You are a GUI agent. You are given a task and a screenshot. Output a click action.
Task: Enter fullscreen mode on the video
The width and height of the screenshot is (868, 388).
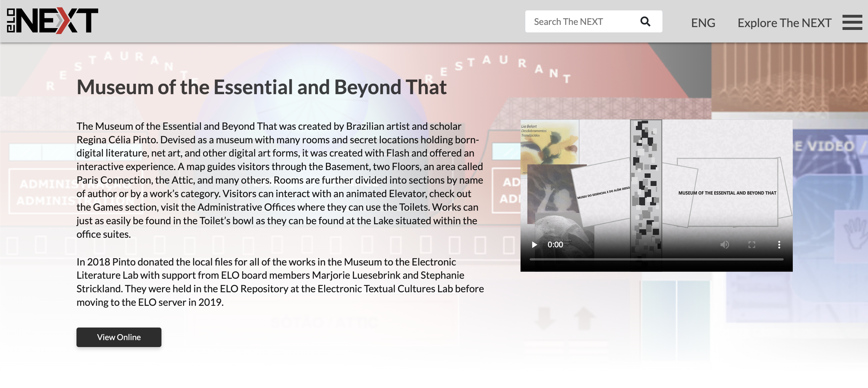coord(752,245)
